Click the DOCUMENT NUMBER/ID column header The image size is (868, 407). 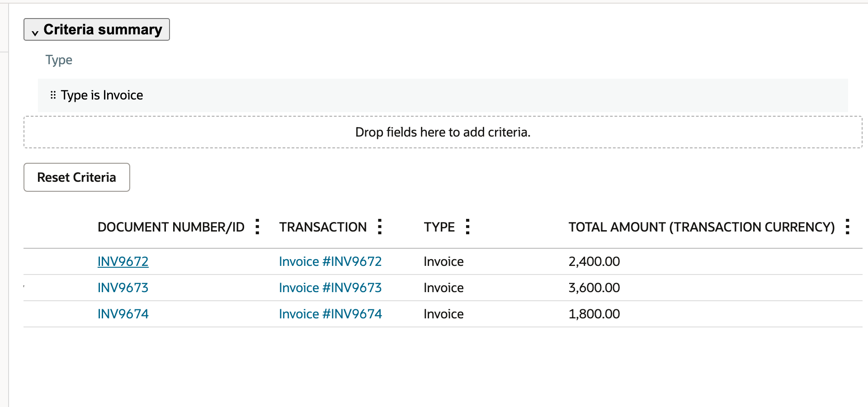171,227
